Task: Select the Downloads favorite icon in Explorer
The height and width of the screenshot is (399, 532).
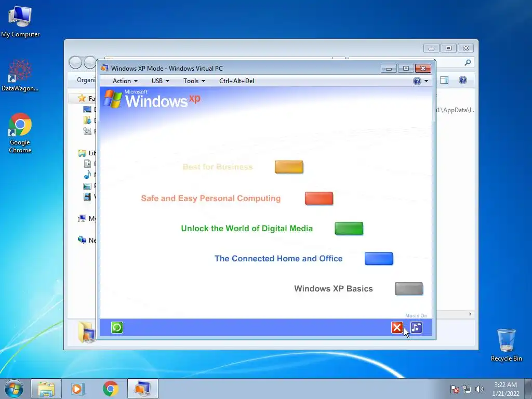Action: click(87, 120)
